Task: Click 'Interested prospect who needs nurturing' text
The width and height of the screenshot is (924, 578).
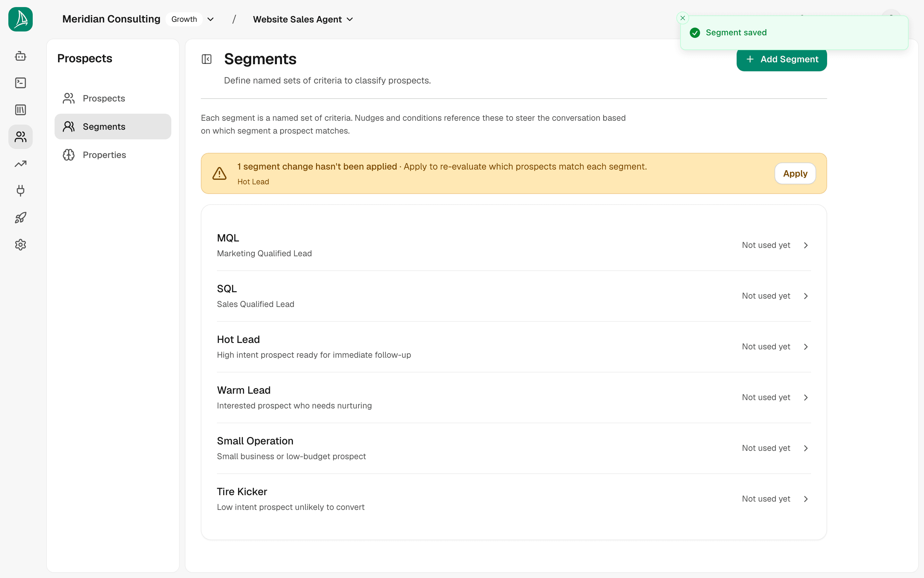Action: coord(295,406)
